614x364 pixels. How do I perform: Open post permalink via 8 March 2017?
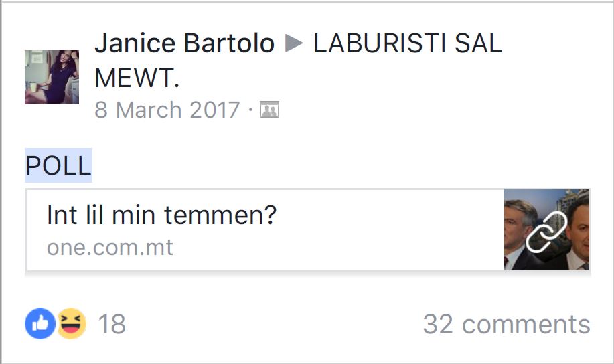pos(167,110)
